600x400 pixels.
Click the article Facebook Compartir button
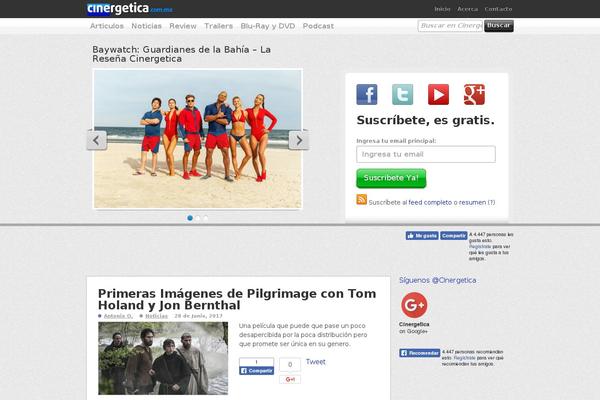[x=256, y=371]
